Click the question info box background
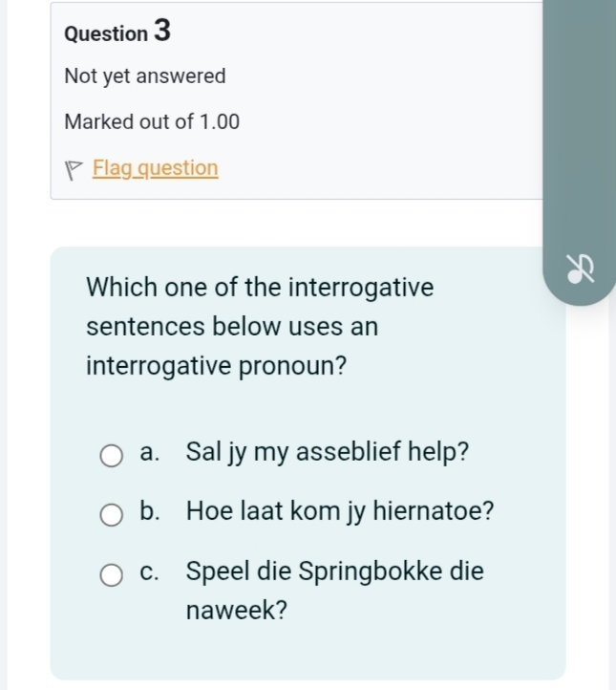616x690 pixels. [x=297, y=100]
